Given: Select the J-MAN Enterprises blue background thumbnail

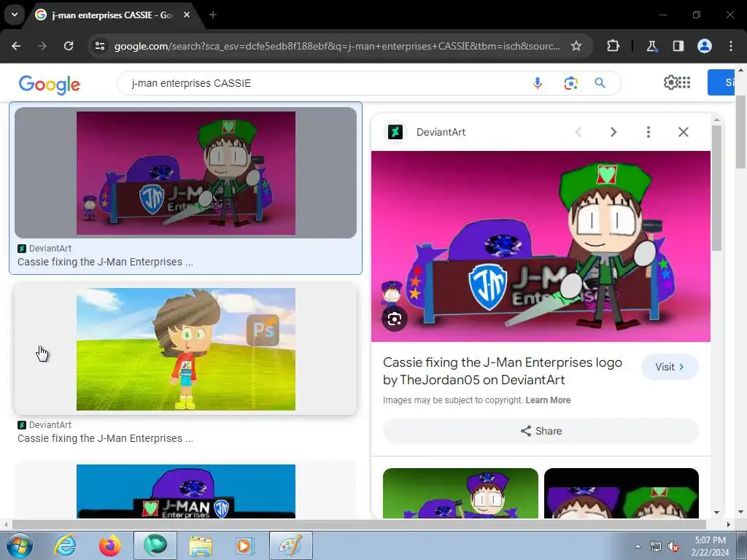Looking at the screenshot, I should pyautogui.click(x=186, y=491).
